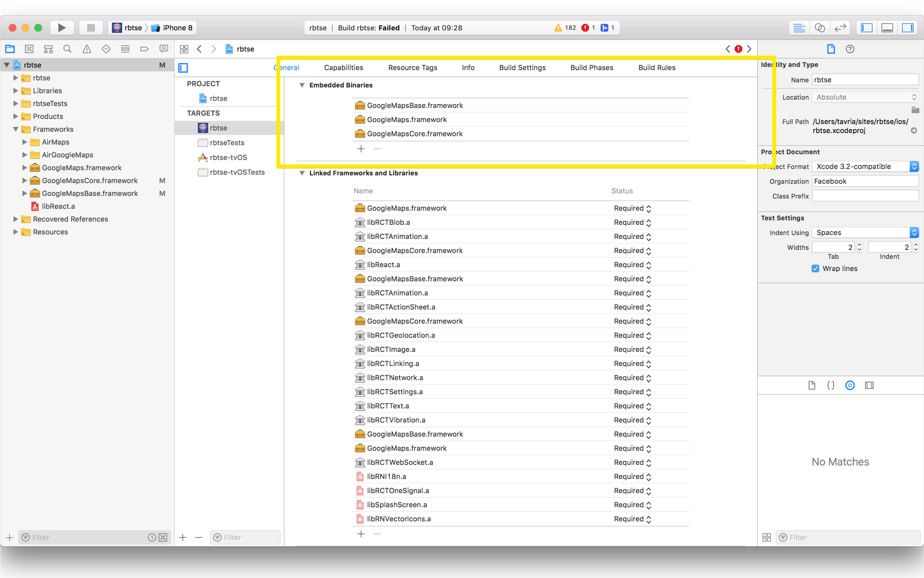The image size is (924, 578).
Task: Click the Organization field containing Facebook
Action: (x=865, y=181)
